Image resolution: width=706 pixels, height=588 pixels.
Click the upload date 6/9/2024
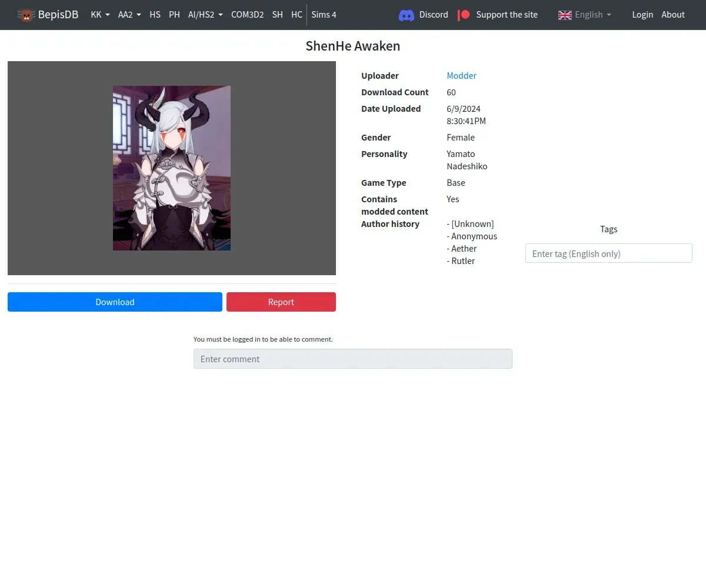pyautogui.click(x=464, y=108)
